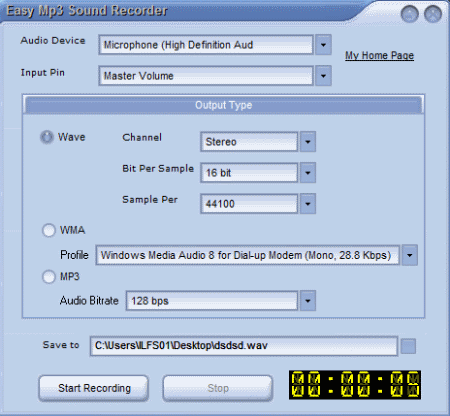Open the Input Pin dropdown arrow
Screen dimensions: 450x416
pyautogui.click(x=323, y=76)
